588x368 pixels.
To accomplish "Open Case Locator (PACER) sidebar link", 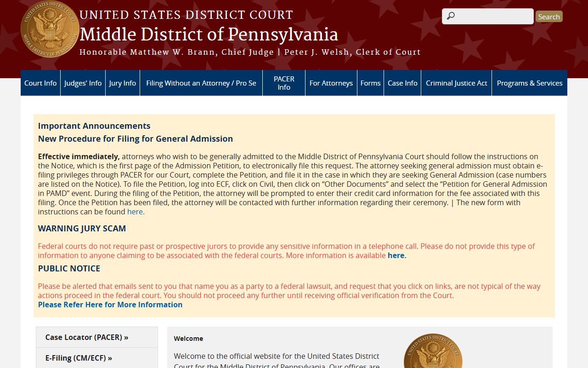I will [x=97, y=337].
